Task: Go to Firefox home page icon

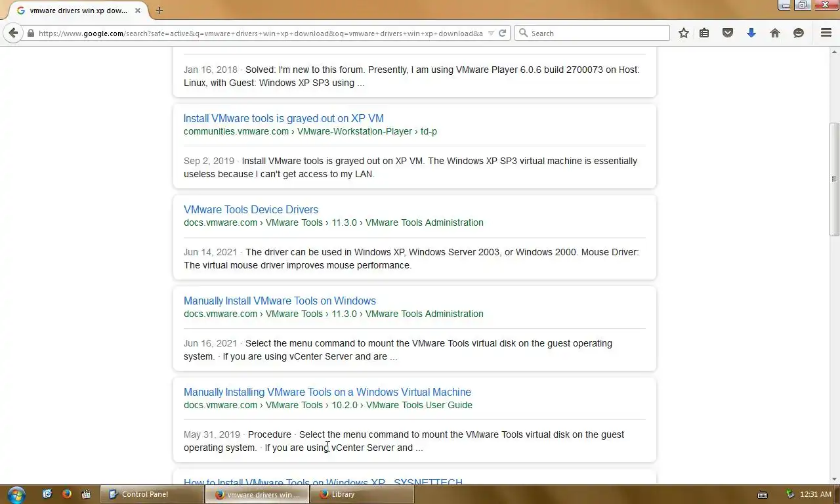Action: pyautogui.click(x=775, y=33)
